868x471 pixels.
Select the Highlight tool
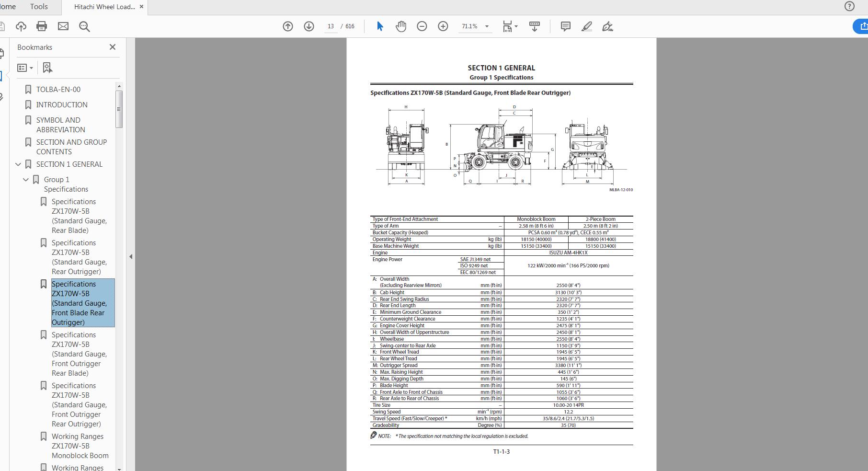(586, 26)
